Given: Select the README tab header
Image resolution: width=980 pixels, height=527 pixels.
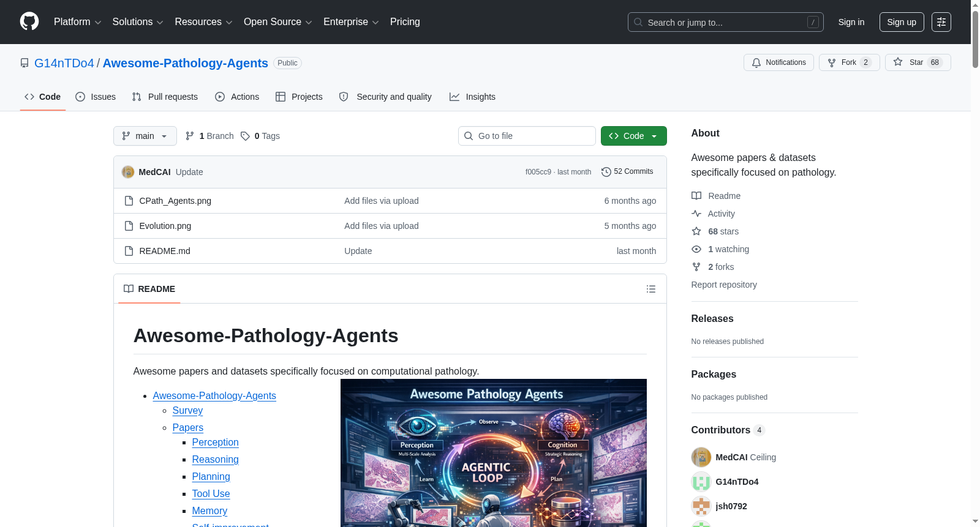Looking at the screenshot, I should click(x=149, y=289).
